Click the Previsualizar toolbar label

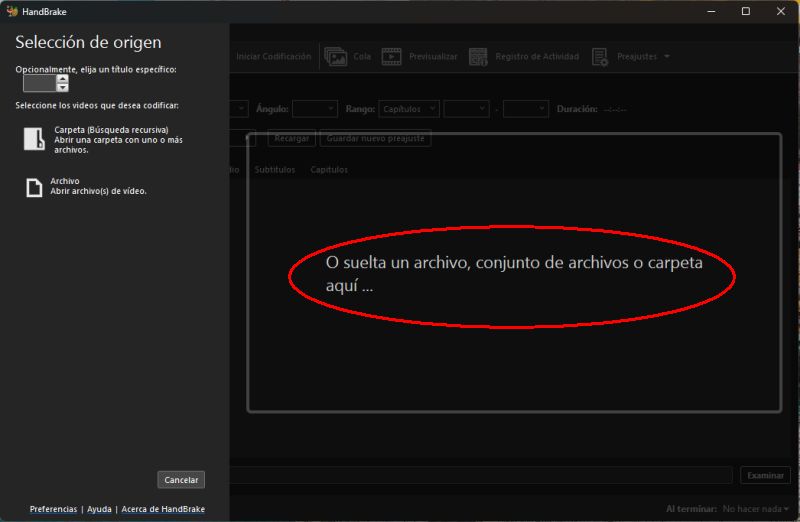click(x=433, y=56)
